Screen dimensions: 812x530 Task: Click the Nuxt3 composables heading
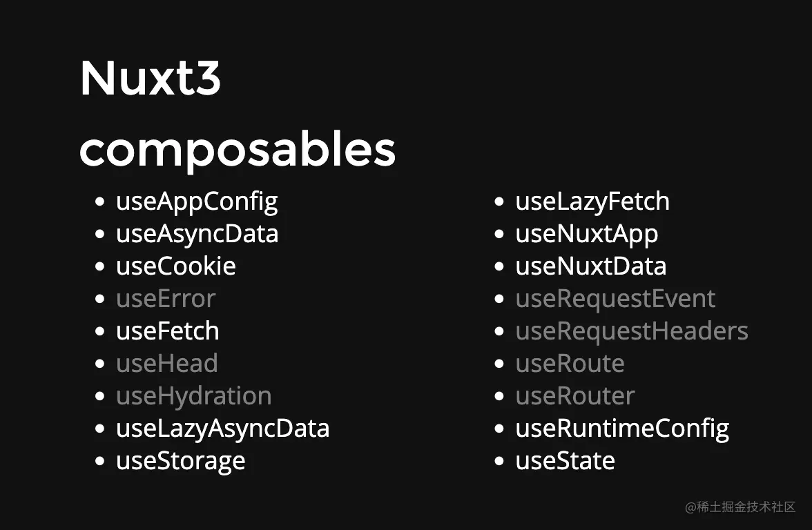(237, 114)
